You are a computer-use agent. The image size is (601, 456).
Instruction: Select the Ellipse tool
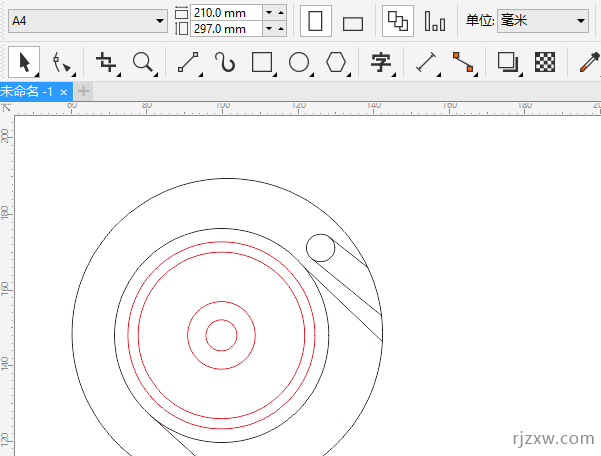(x=298, y=63)
